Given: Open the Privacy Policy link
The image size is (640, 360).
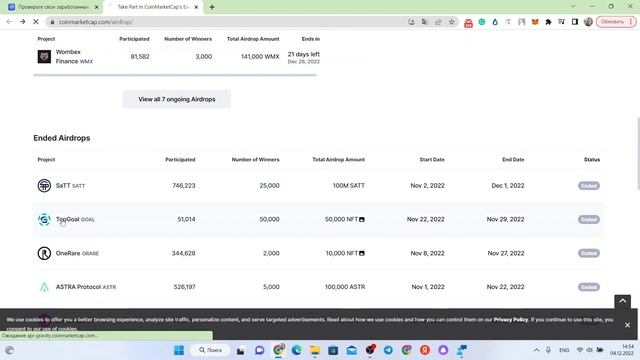Looking at the screenshot, I should (x=511, y=320).
